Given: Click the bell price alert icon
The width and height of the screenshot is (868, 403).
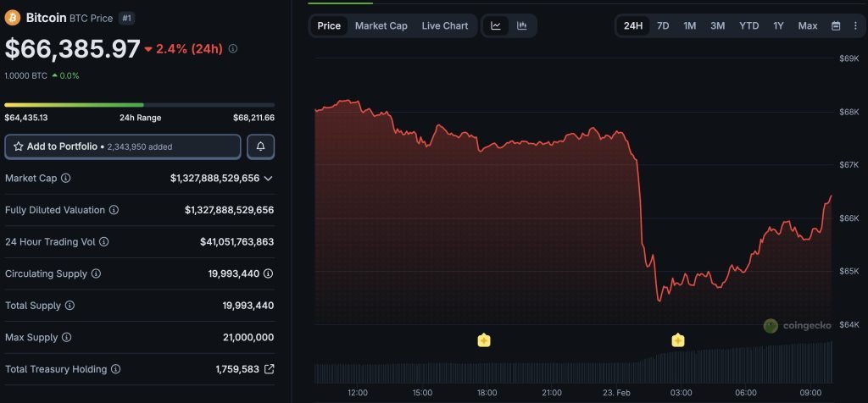Looking at the screenshot, I should click(x=260, y=146).
